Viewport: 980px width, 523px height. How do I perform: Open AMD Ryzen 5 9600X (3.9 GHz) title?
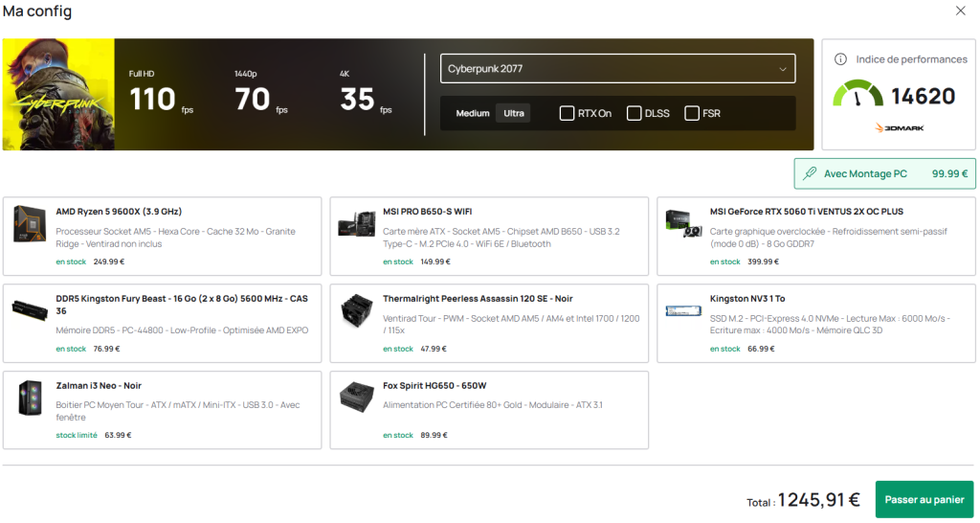(x=119, y=212)
